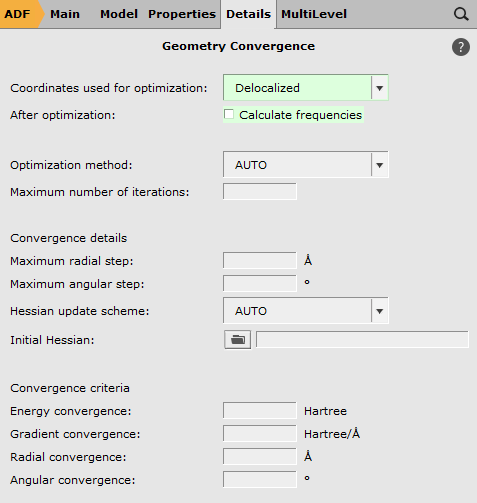Click Gradient convergence input field
This screenshot has height=503, width=477.
(260, 433)
